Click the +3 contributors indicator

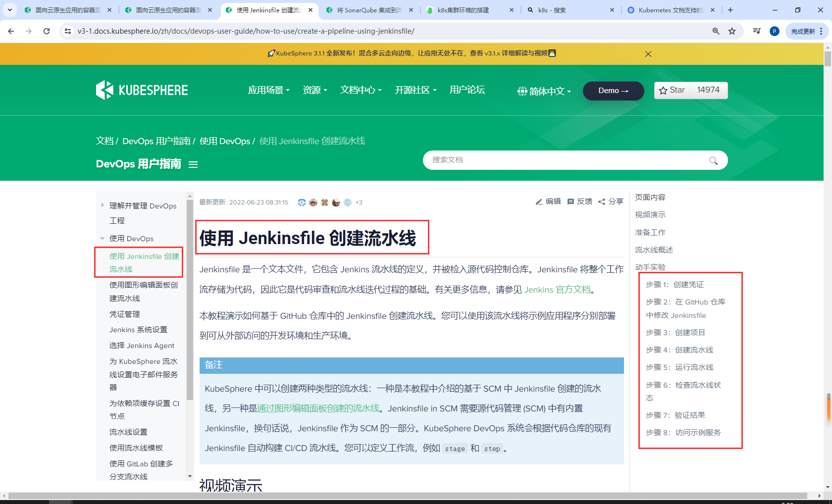[359, 202]
